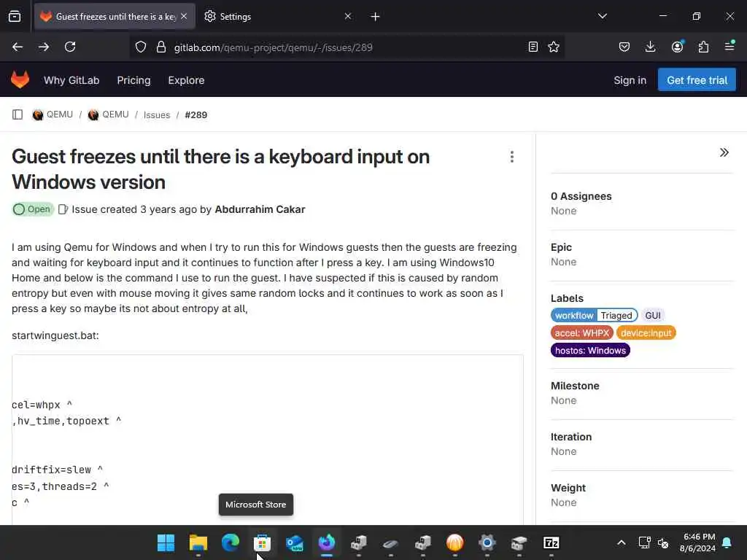Open Firefox downloads panel
Image resolution: width=747 pixels, height=560 pixels.
click(650, 47)
